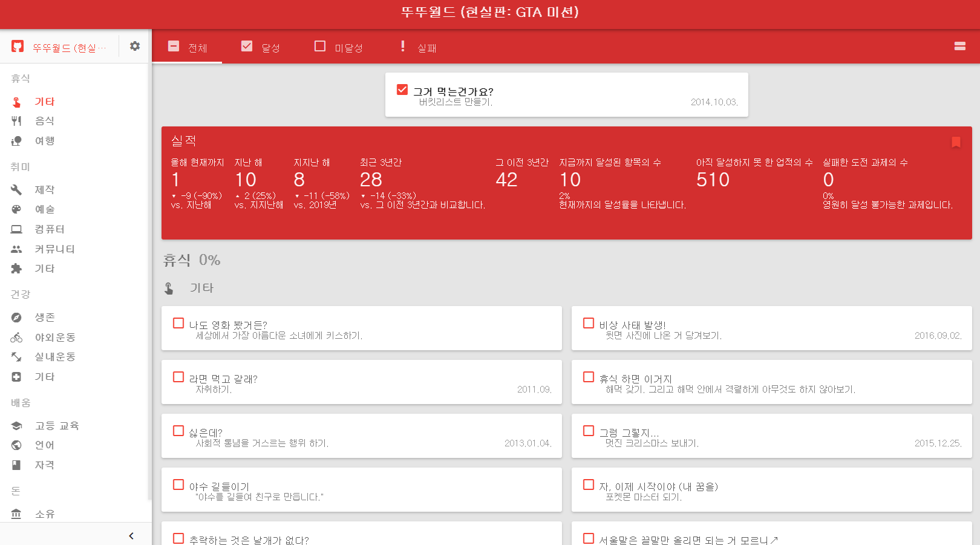
Task: Open the 생존 category
Action: point(45,318)
